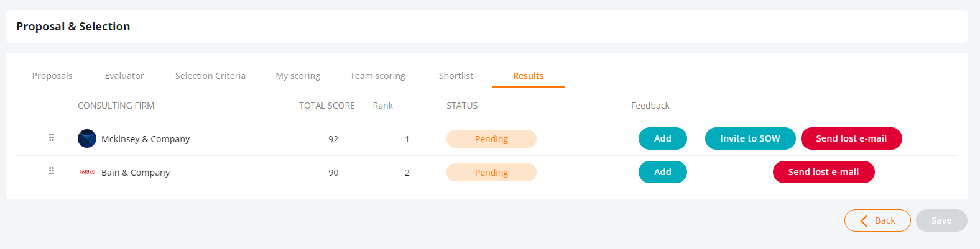Open the Selection Criteria tab
Image resolution: width=980 pixels, height=249 pixels.
click(x=210, y=76)
